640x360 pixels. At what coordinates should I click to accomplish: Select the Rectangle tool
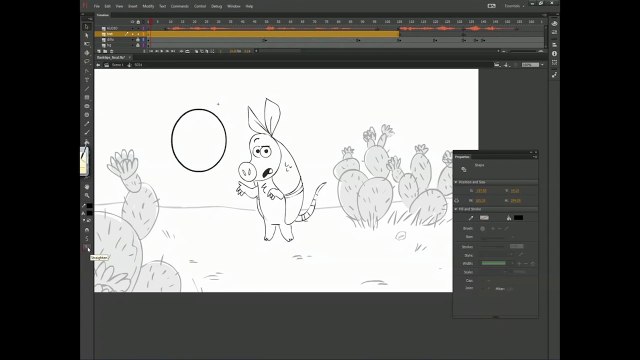87,98
